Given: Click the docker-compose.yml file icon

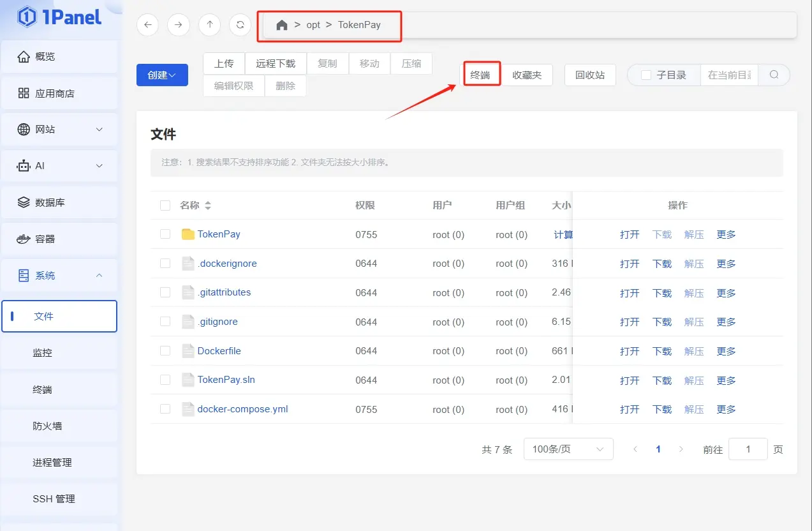Looking at the screenshot, I should click(188, 409).
